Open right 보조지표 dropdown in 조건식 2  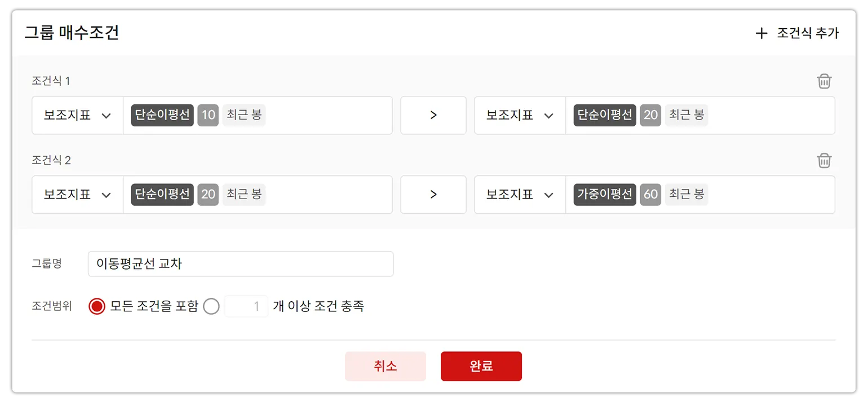pyautogui.click(x=520, y=195)
